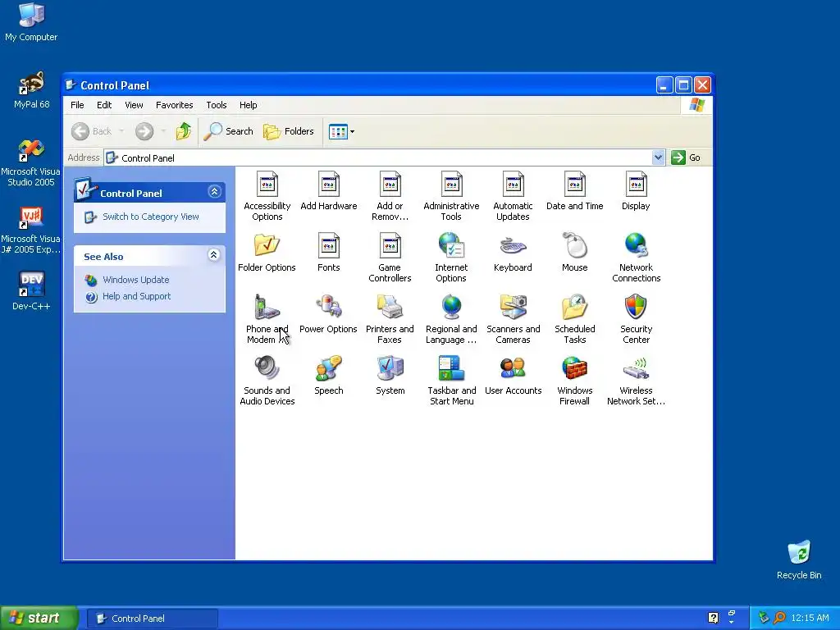This screenshot has height=630, width=840.
Task: Open the Edit menu
Action: tap(104, 105)
